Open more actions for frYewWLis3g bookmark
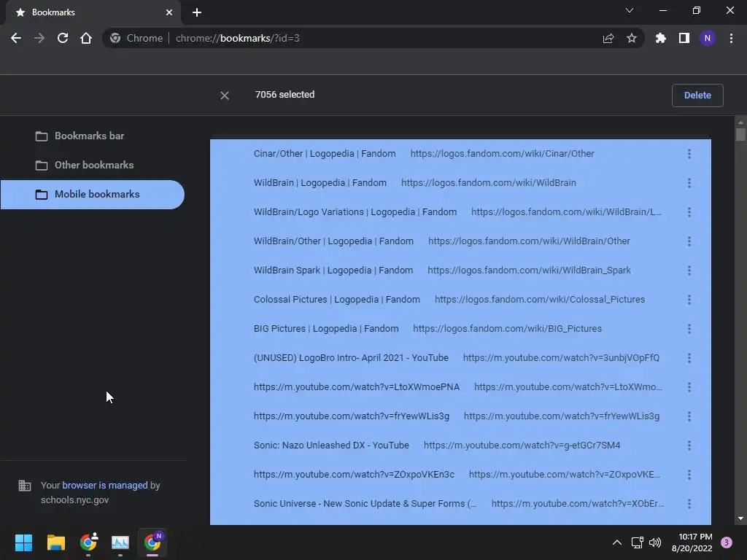 (x=689, y=416)
